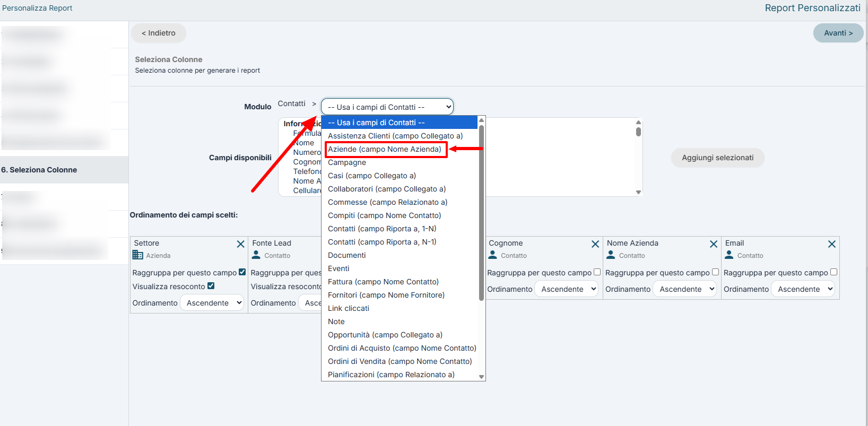This screenshot has height=426, width=868.
Task: Click the Azienda building icon under Settore
Action: [138, 255]
